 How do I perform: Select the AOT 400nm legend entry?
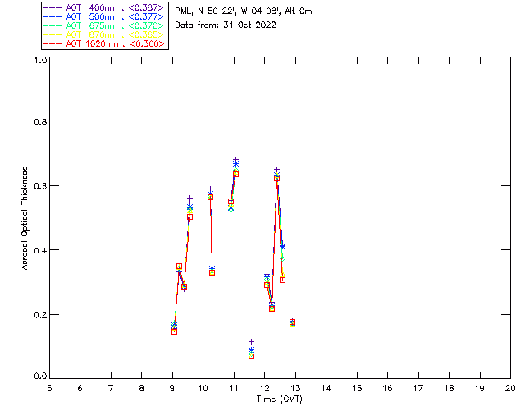tap(104, 7)
